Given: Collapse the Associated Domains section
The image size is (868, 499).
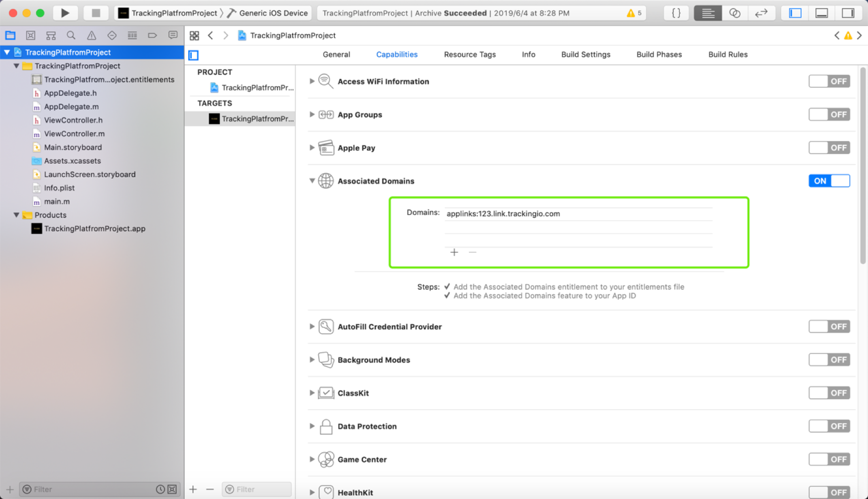Looking at the screenshot, I should pyautogui.click(x=312, y=181).
